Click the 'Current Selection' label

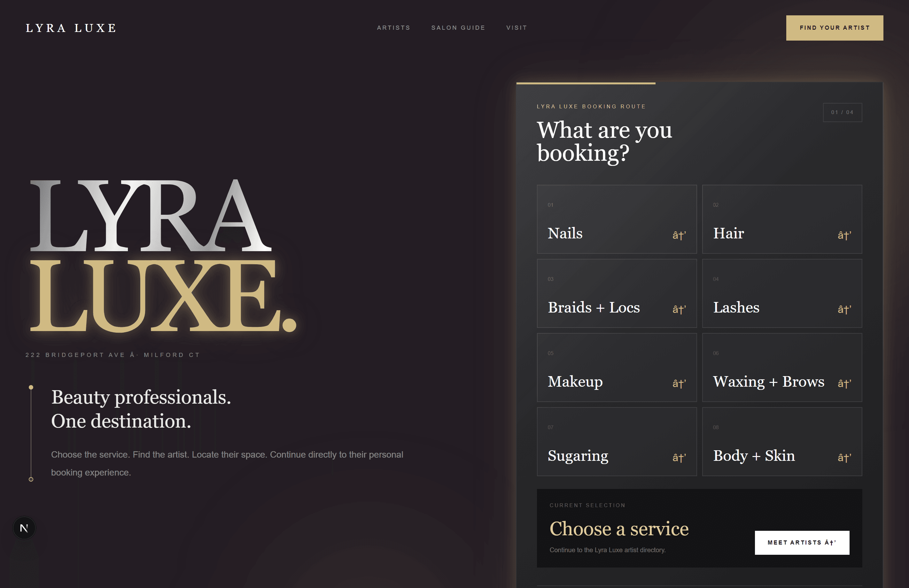(x=587, y=505)
